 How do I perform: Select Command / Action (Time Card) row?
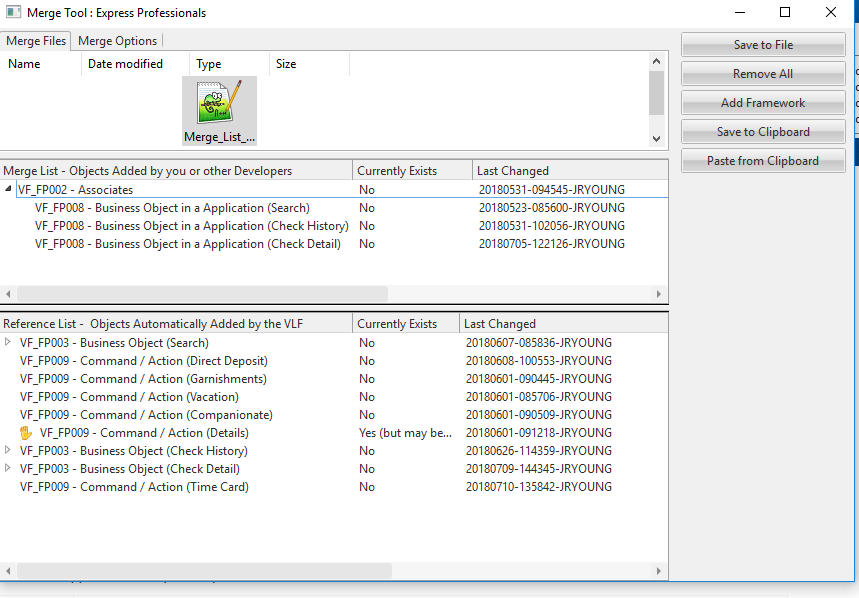134,487
